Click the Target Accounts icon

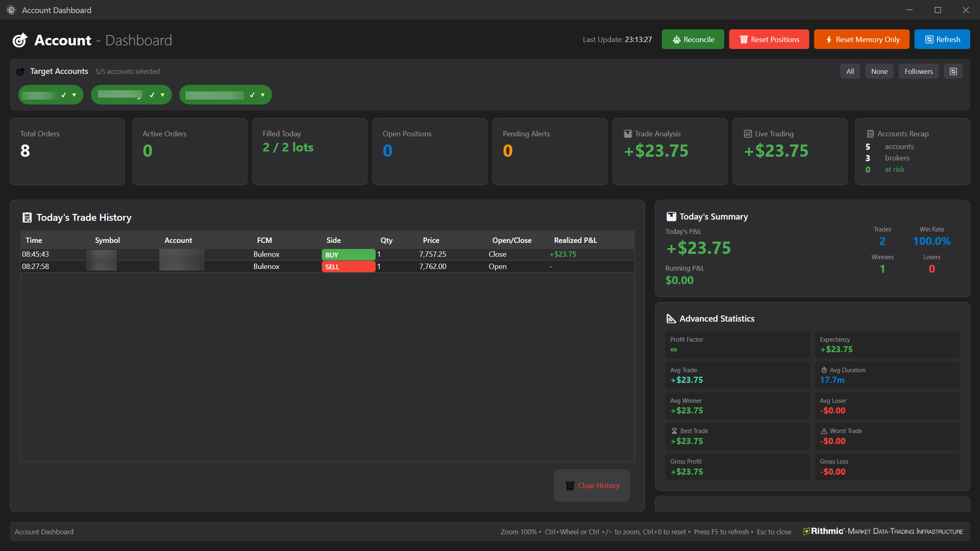coord(20,72)
